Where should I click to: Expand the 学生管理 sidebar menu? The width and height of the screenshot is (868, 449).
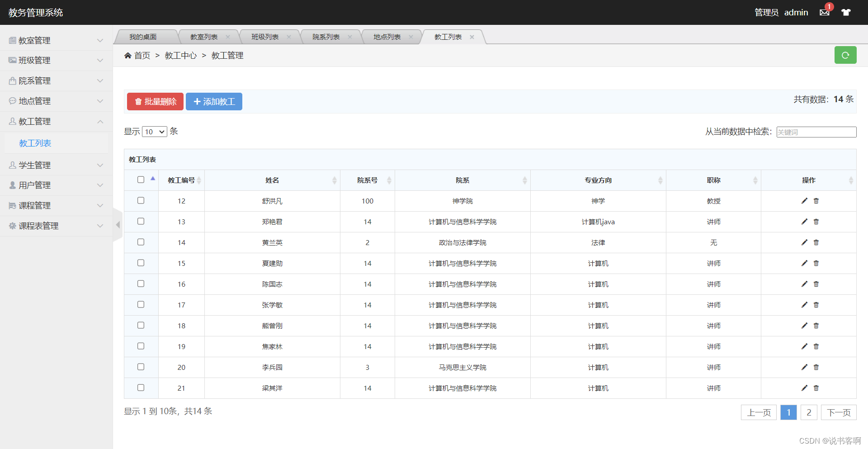tap(56, 165)
